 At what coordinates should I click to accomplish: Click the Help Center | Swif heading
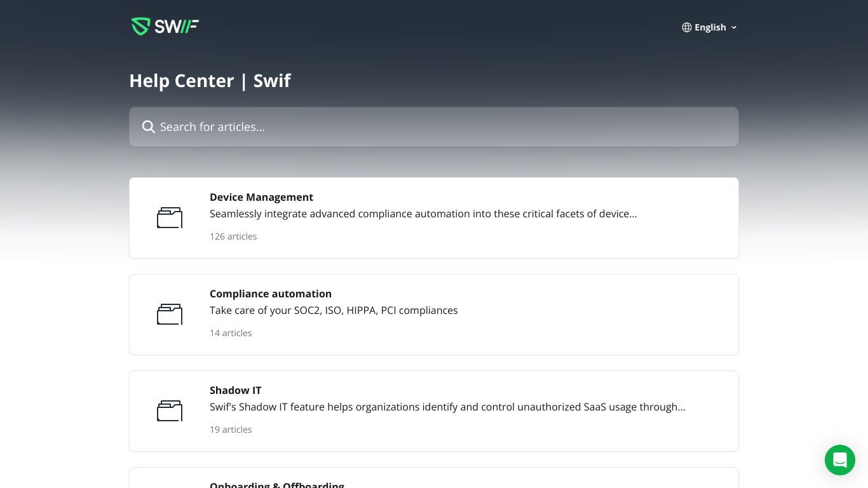pyautogui.click(x=210, y=81)
